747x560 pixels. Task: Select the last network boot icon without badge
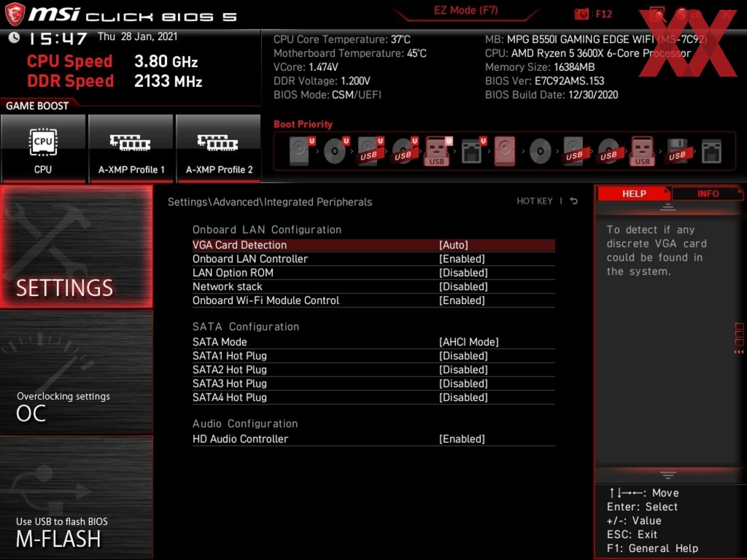coord(711,151)
